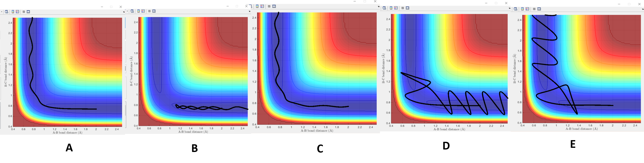Click the dock arrow on plot A toolbar
Image resolution: width=644 pixels, height=163 pixels.
(124, 12)
